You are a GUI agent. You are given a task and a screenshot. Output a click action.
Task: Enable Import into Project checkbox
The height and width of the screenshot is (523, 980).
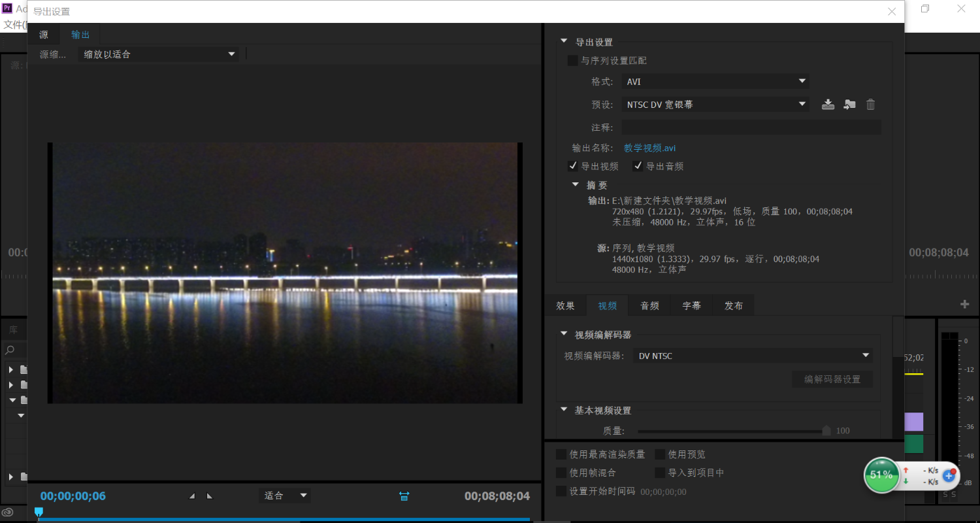pos(660,473)
